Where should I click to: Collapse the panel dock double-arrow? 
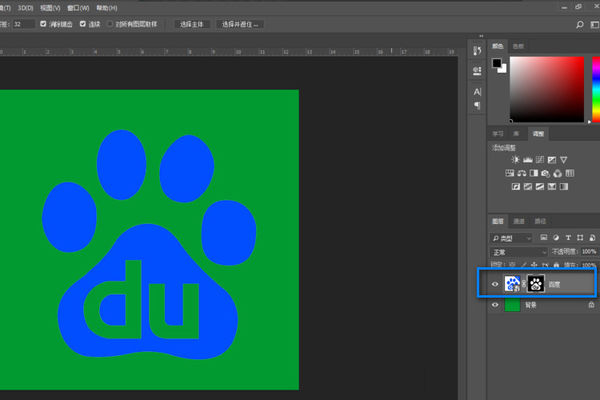(481, 36)
